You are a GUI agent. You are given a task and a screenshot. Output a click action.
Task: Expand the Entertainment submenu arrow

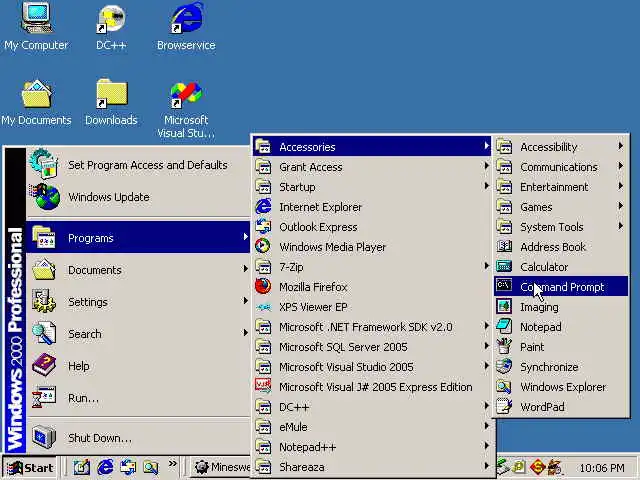point(620,186)
